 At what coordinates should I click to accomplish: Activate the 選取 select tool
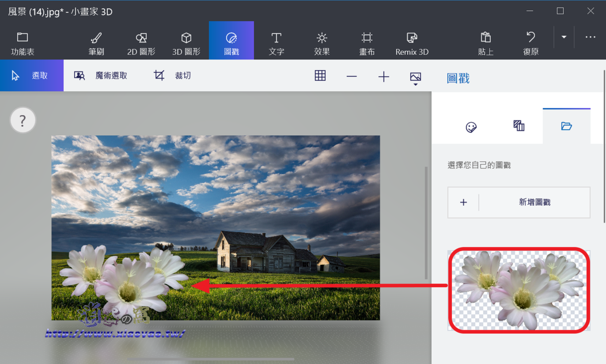32,75
